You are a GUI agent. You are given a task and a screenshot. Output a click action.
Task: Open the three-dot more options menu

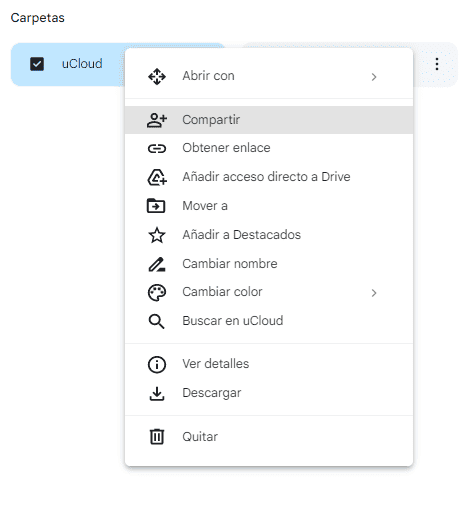pos(437,64)
